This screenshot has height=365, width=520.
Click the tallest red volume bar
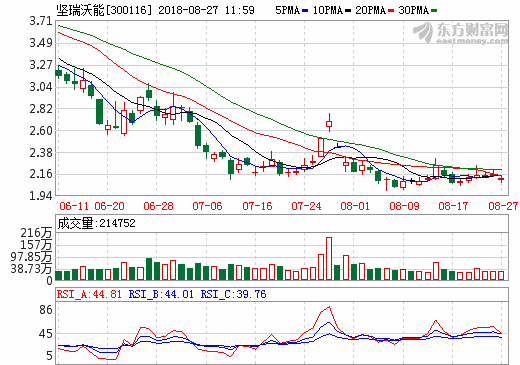point(329,259)
